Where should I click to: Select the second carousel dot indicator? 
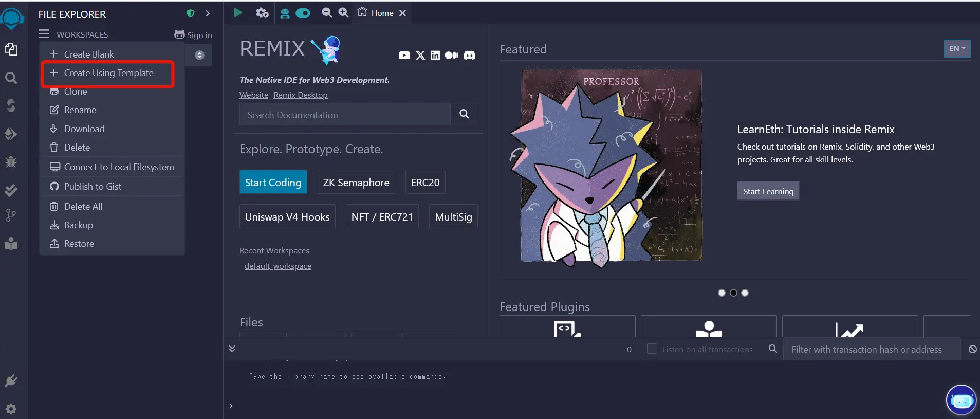coord(733,293)
